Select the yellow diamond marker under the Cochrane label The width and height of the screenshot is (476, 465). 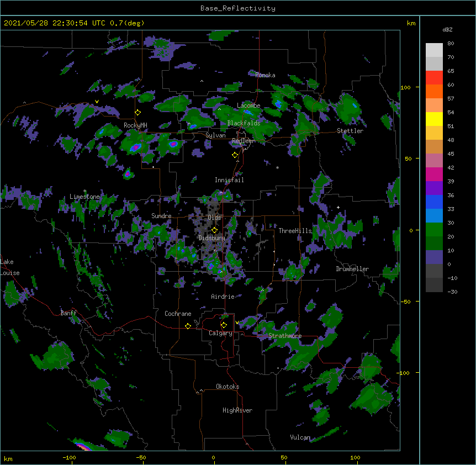188,326
